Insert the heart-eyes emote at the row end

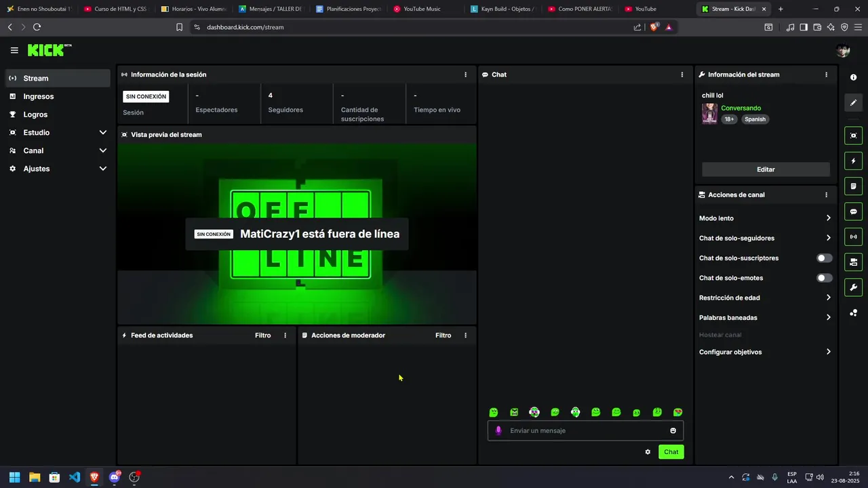click(677, 412)
